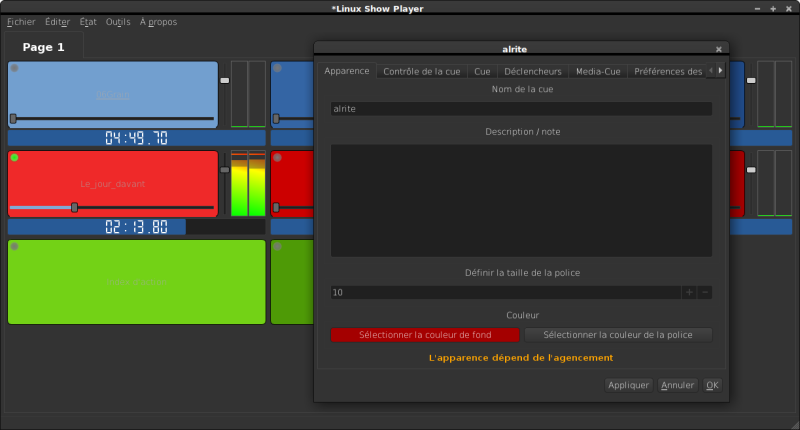Screen dimensions: 800x430
Task: Click the green playing indicator on Le_jour_davant cue
Action: 15,158
